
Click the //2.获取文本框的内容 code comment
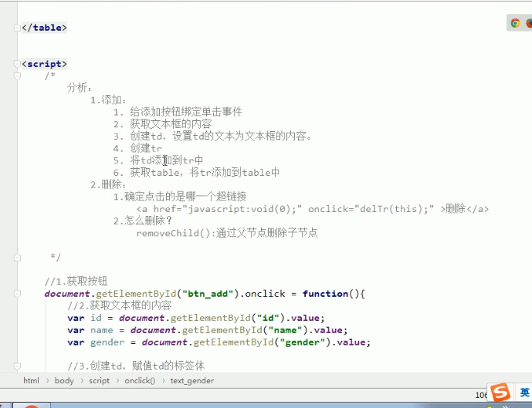point(120,305)
